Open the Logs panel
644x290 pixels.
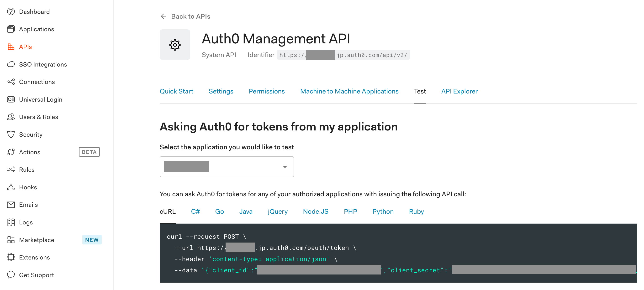(x=11, y=222)
